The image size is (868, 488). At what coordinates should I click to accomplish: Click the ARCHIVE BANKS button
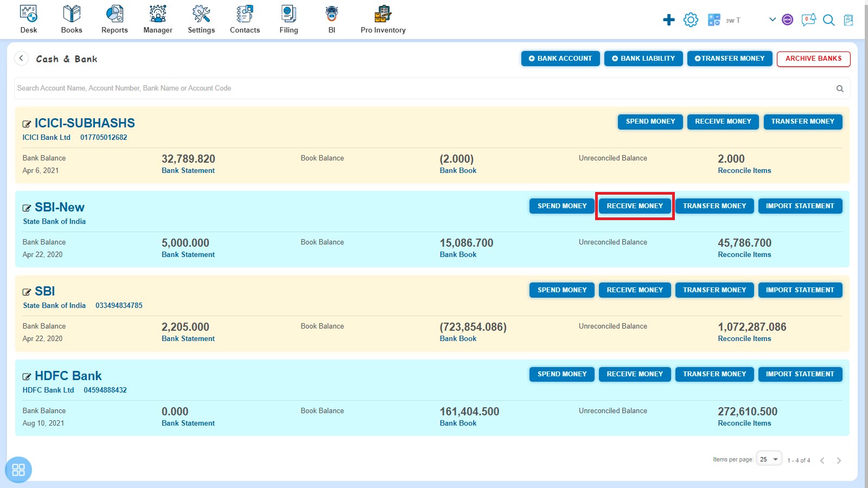pos(813,59)
